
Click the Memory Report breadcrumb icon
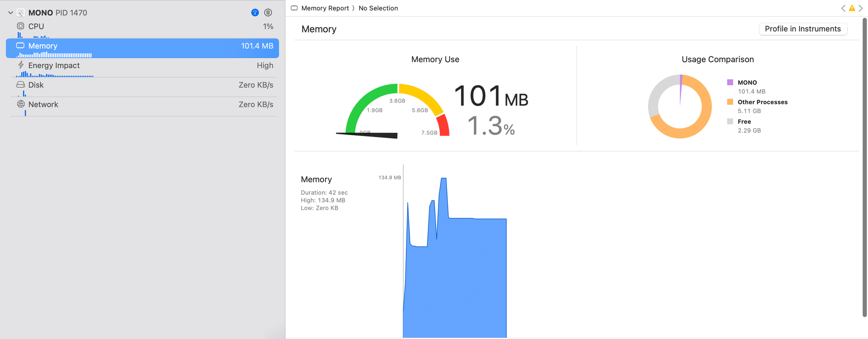tap(294, 8)
